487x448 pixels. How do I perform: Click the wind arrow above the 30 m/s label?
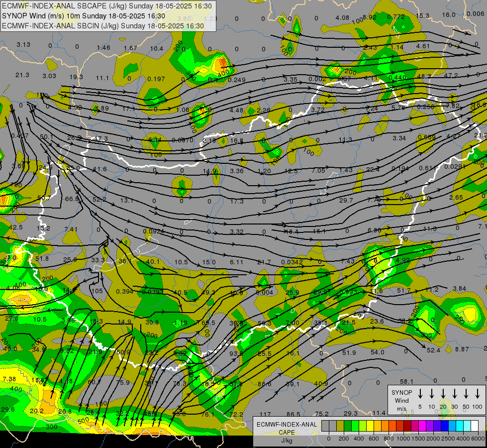(454, 393)
